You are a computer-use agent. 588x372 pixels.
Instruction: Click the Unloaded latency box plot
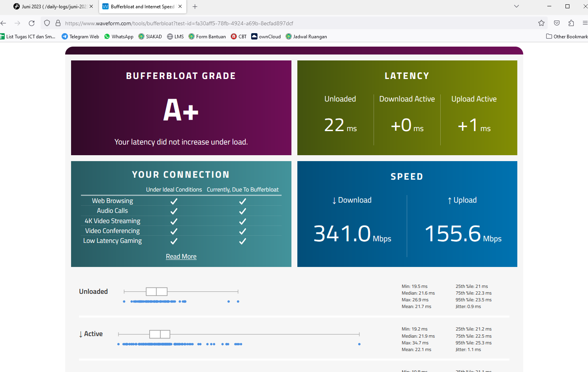pyautogui.click(x=157, y=291)
